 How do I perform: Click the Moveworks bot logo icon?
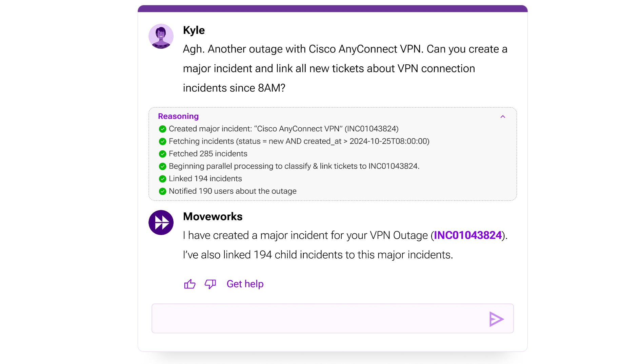161,222
